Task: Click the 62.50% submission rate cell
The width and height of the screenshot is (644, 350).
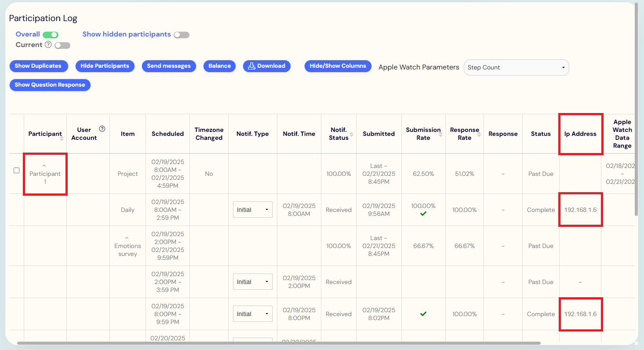Action: coord(423,174)
